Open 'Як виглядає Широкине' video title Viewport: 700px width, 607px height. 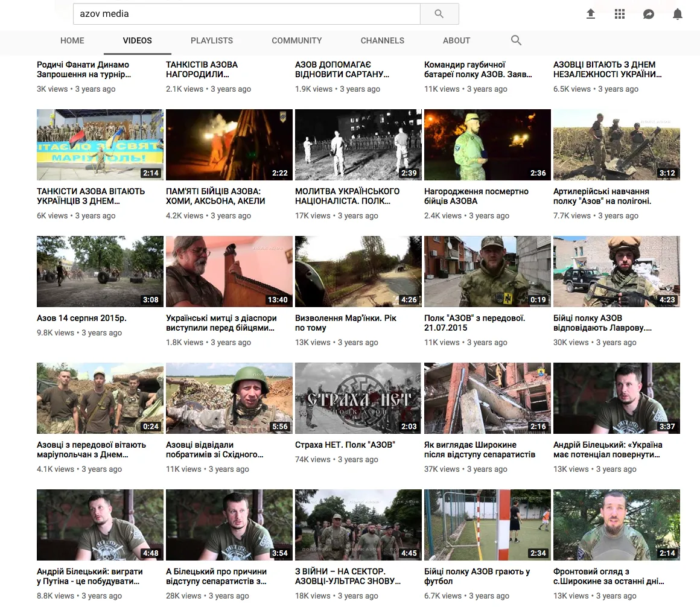tap(480, 450)
